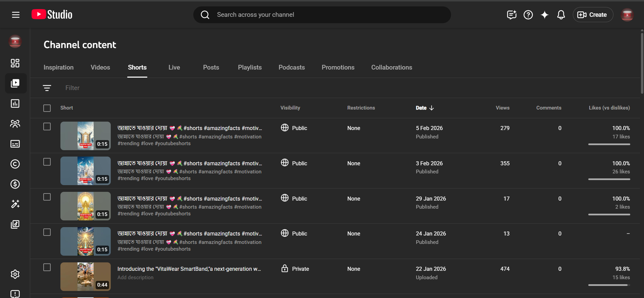The height and width of the screenshot is (298, 644).
Task: Open the Analytics icon in sidebar
Action: [x=15, y=103]
